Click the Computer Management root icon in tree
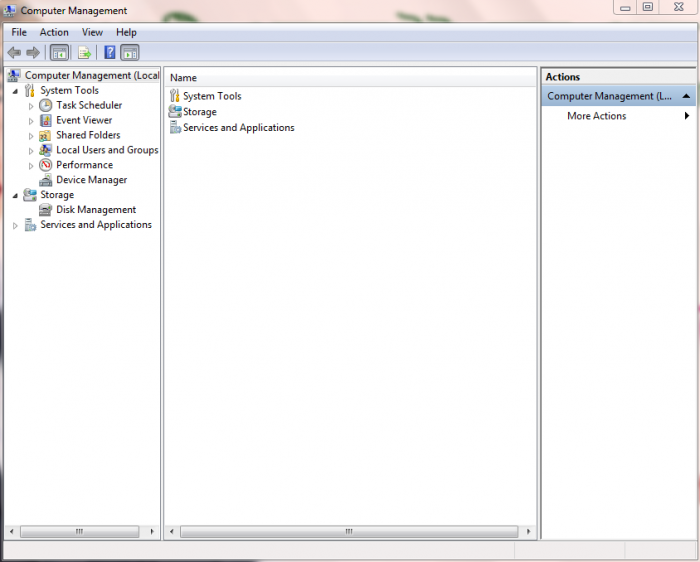Image resolution: width=700 pixels, height=562 pixels. [14, 75]
